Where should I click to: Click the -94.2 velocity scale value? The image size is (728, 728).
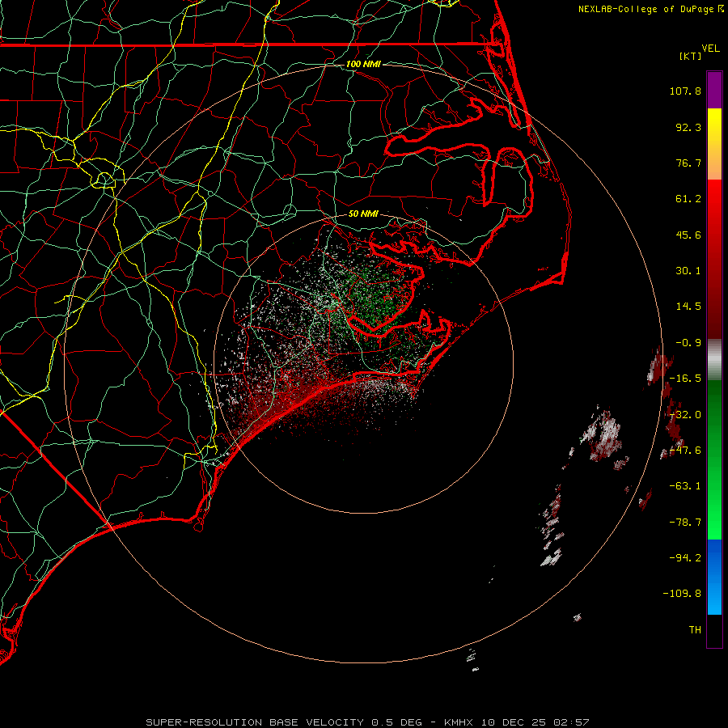[x=685, y=558]
